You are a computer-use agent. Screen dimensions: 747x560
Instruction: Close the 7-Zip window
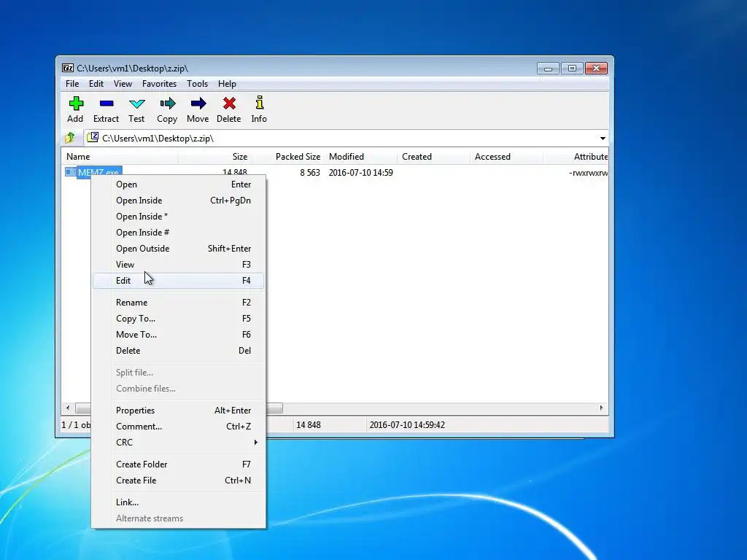pos(596,69)
